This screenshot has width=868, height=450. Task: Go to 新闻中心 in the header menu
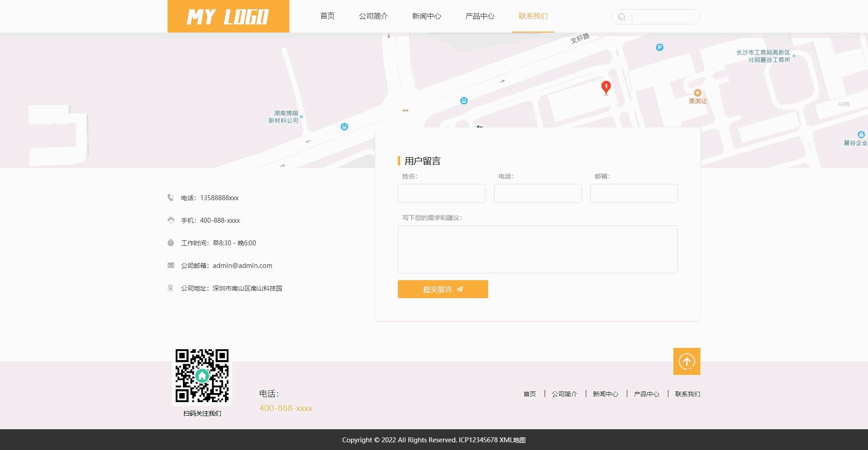point(427,16)
